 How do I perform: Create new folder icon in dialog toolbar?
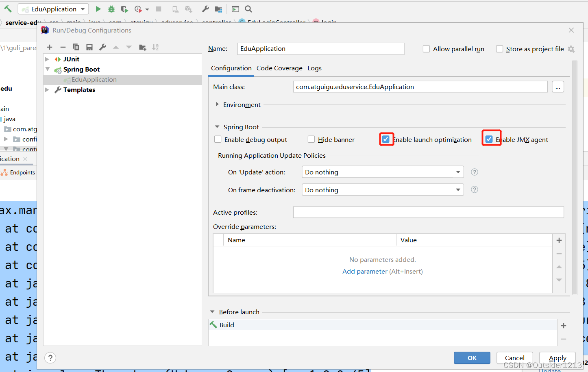click(142, 47)
